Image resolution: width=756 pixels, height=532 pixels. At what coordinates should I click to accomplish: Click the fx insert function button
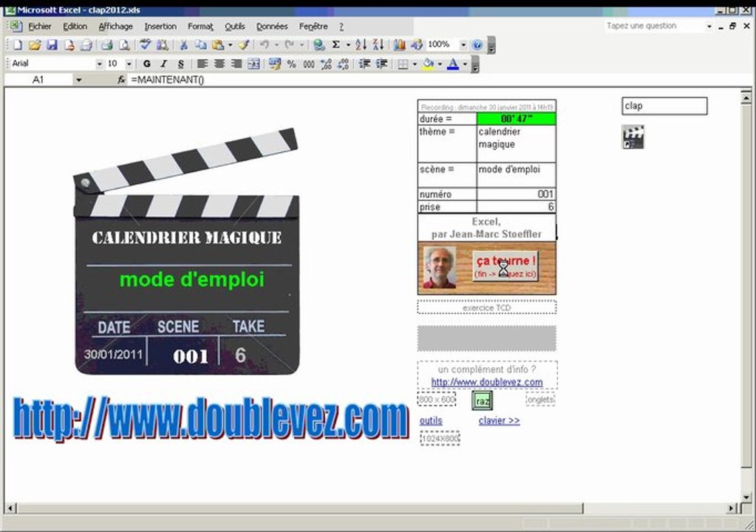coord(121,80)
